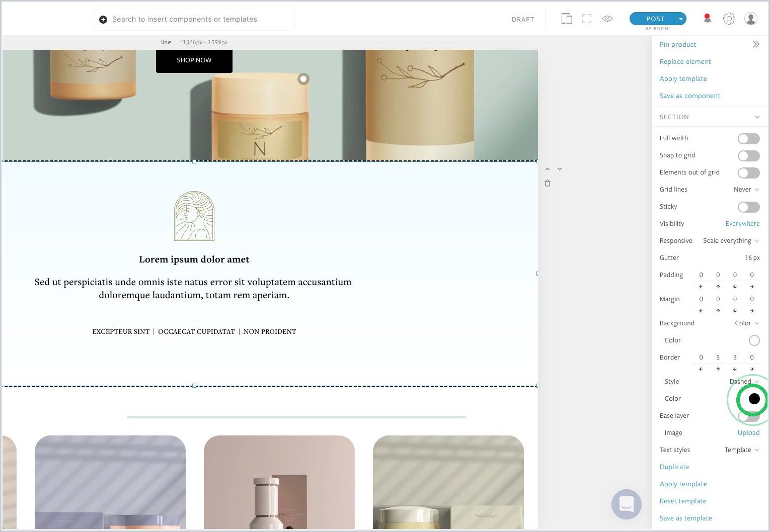Open the POST button dropdown arrow
The width and height of the screenshot is (770, 532).
(681, 19)
